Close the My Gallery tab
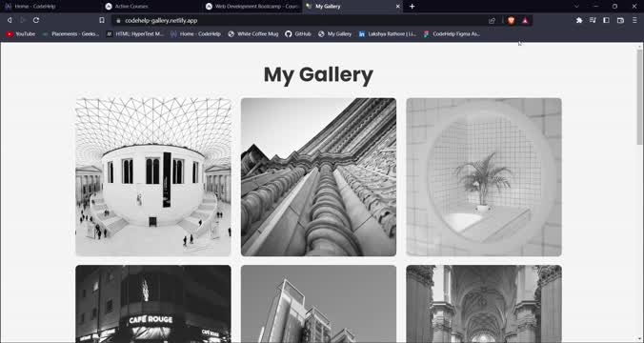Image resolution: width=644 pixels, height=343 pixels. (x=397, y=6)
